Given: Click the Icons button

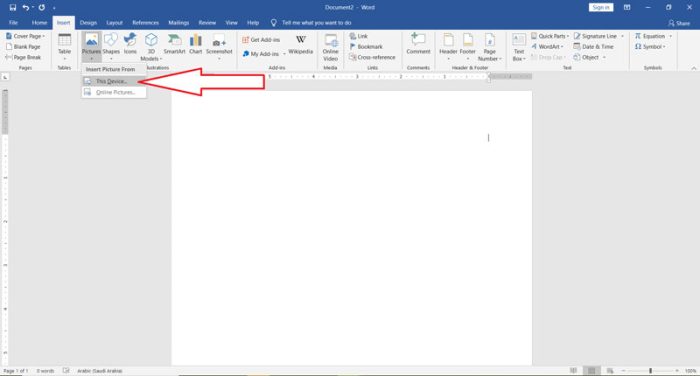Looking at the screenshot, I should click(x=130, y=44).
